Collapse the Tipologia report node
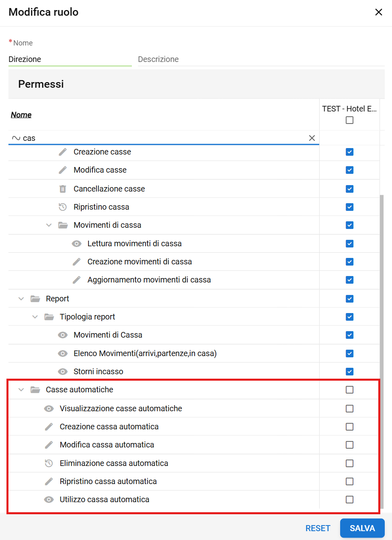The image size is (392, 540). (x=35, y=317)
